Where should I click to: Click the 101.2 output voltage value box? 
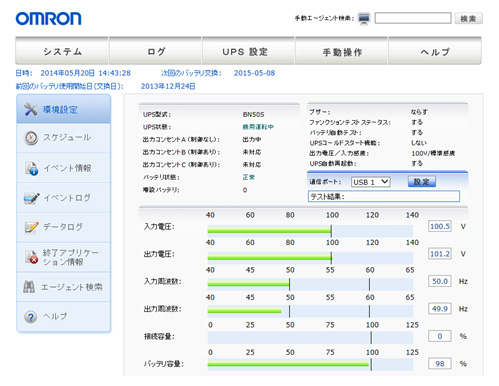pyautogui.click(x=440, y=254)
